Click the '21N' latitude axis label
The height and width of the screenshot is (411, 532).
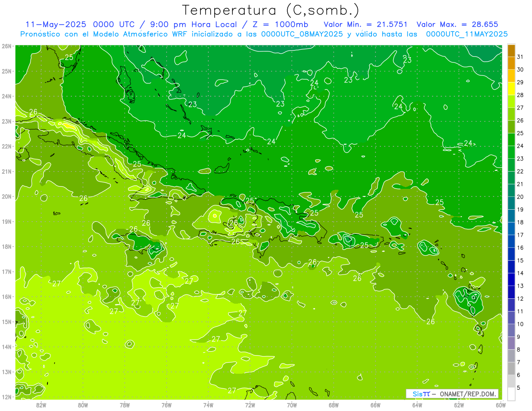(7, 171)
